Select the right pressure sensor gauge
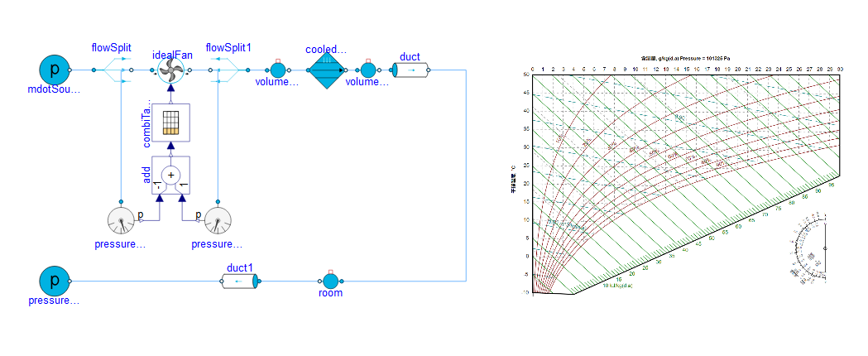The height and width of the screenshot is (356, 868). (x=217, y=221)
